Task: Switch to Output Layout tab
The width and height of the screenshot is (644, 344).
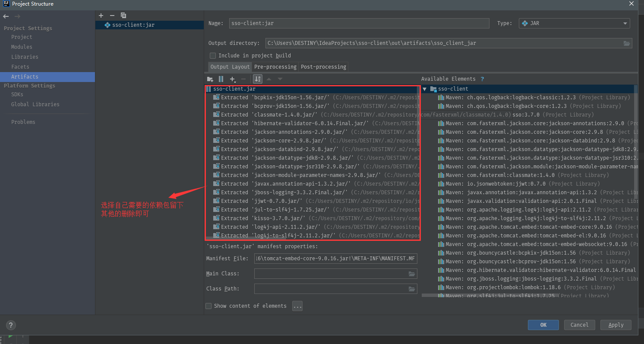Action: coord(230,67)
